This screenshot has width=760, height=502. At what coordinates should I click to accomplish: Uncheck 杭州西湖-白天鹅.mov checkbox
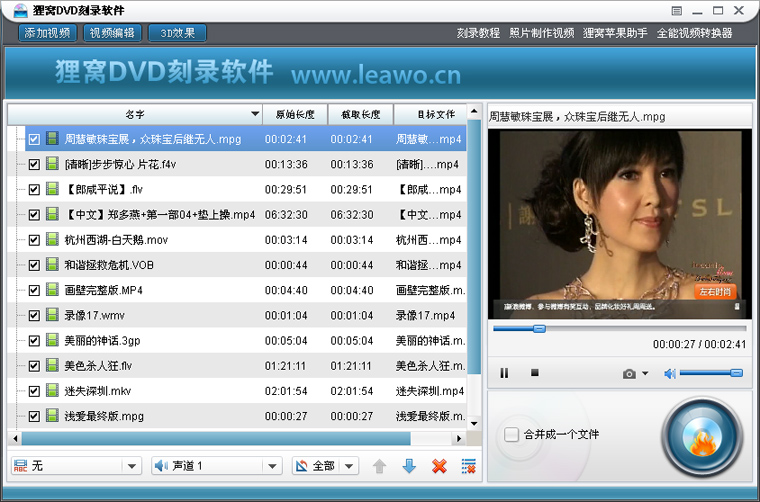coord(34,240)
